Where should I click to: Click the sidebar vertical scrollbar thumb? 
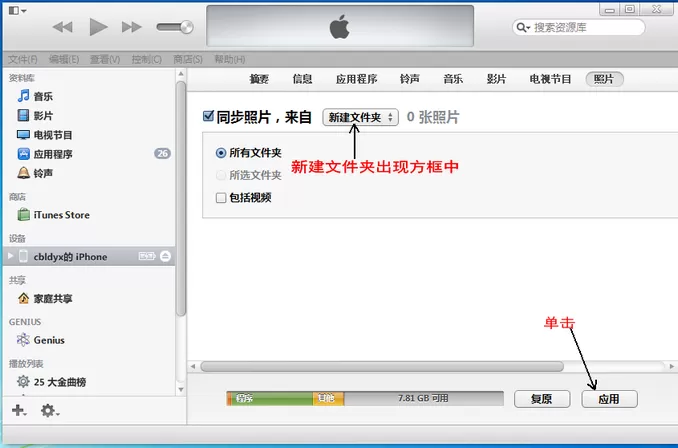tap(181, 198)
